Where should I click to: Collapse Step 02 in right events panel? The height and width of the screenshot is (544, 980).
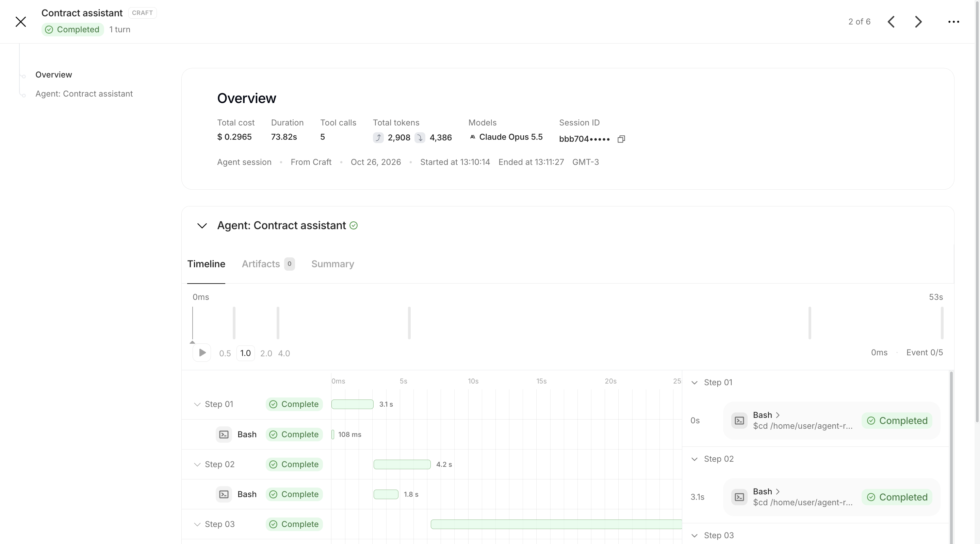click(694, 459)
